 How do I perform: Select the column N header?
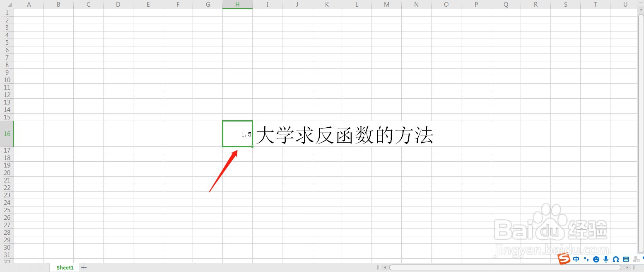(x=416, y=4)
